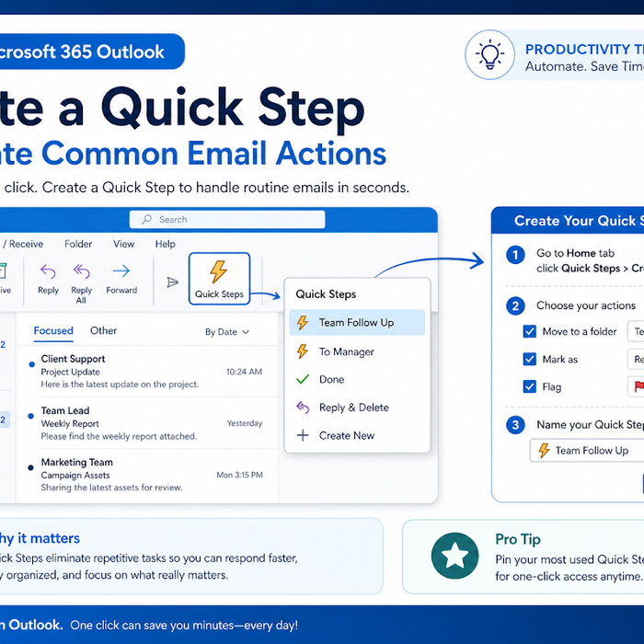644x644 pixels.
Task: Click the "Go to Home tab" instruction
Action: pyautogui.click(x=575, y=253)
